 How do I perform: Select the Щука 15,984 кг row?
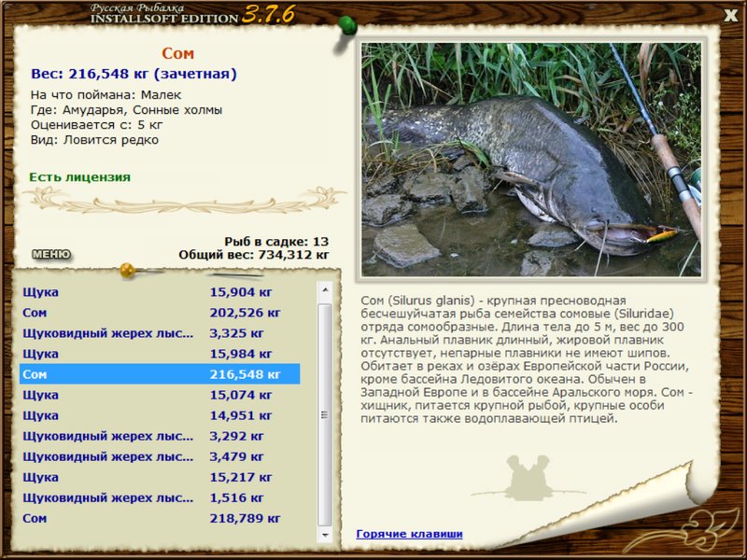(160, 354)
